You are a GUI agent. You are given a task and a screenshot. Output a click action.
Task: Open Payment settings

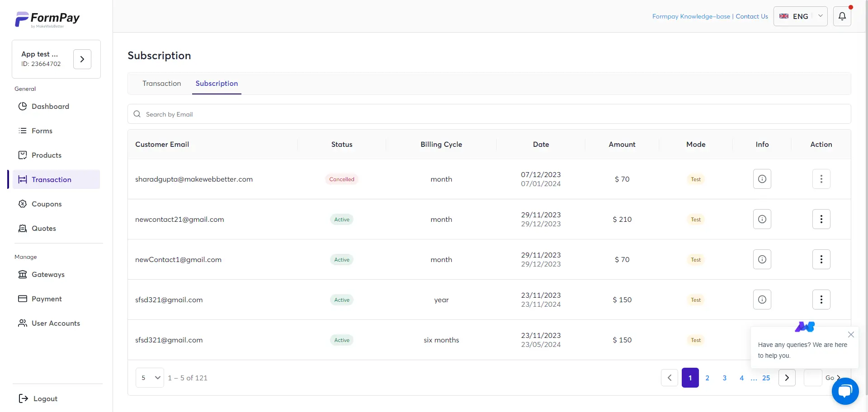coord(47,299)
